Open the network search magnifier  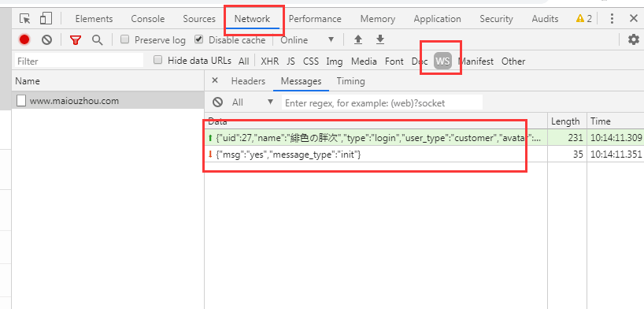coord(98,40)
